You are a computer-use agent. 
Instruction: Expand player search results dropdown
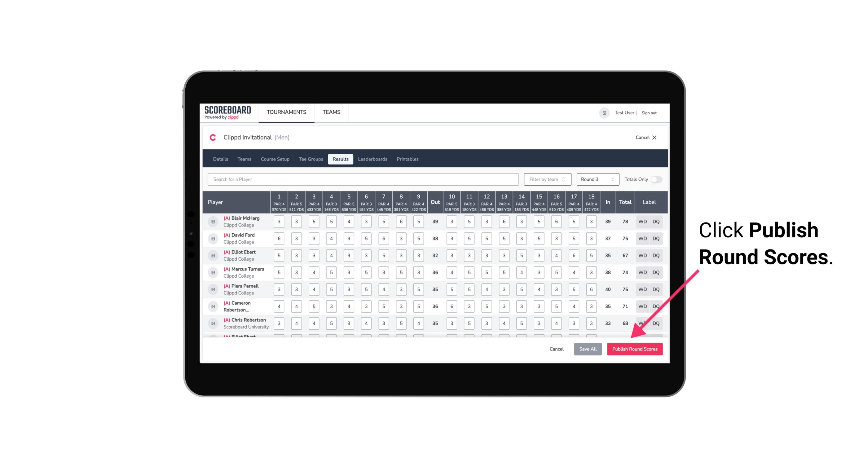point(363,179)
